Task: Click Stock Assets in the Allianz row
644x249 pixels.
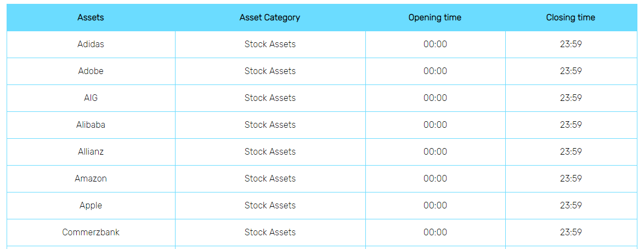Action: pos(270,152)
